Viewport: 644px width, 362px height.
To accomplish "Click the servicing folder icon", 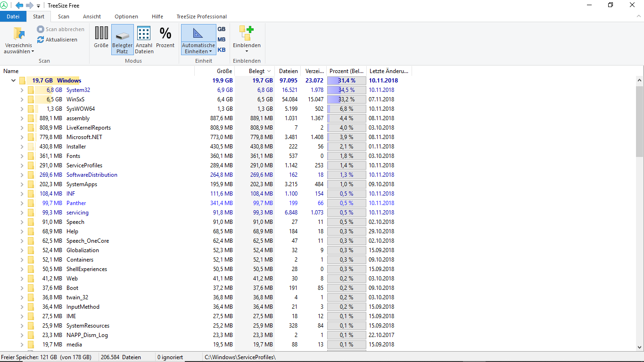I will [x=31, y=213].
